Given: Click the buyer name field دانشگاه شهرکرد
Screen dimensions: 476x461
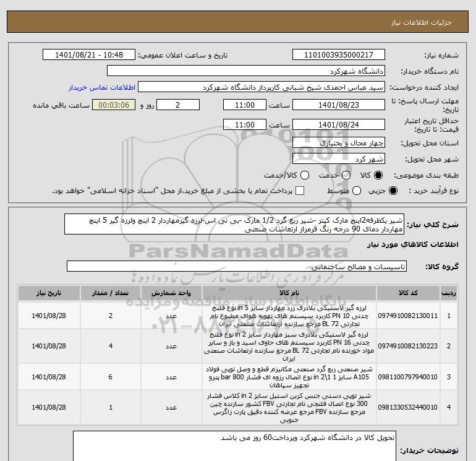Looking at the screenshot, I should coord(246,71).
